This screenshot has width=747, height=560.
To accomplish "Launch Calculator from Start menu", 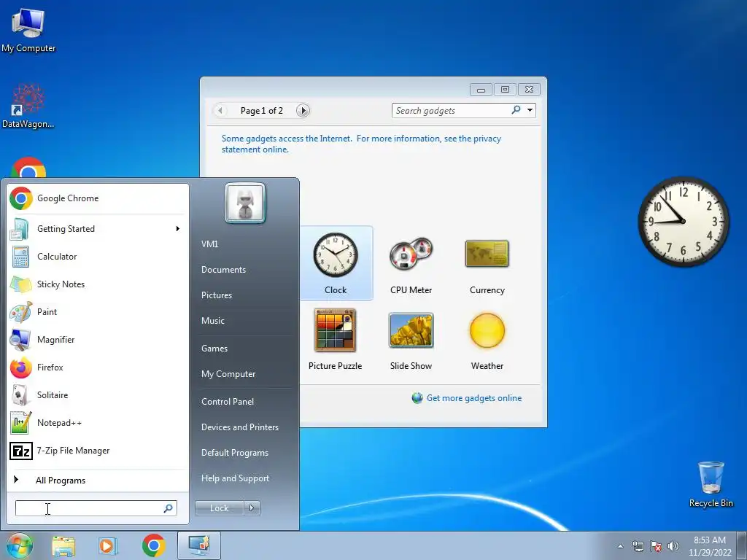I will click(97, 257).
